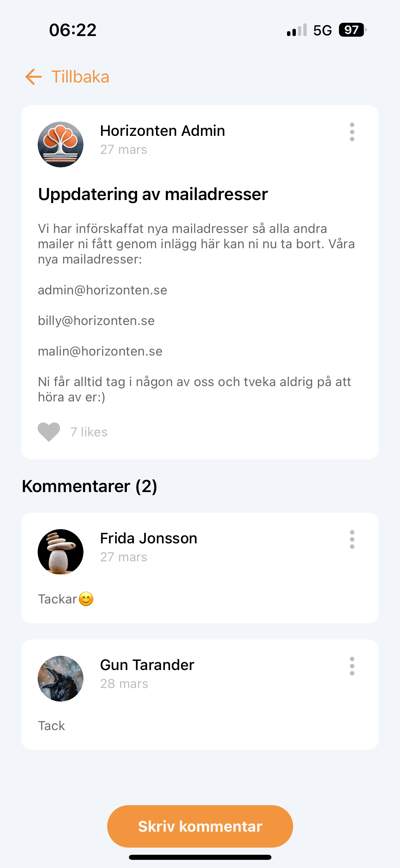Open Gun Tarander comment options menu
Image resolution: width=400 pixels, height=868 pixels.
[x=352, y=666]
